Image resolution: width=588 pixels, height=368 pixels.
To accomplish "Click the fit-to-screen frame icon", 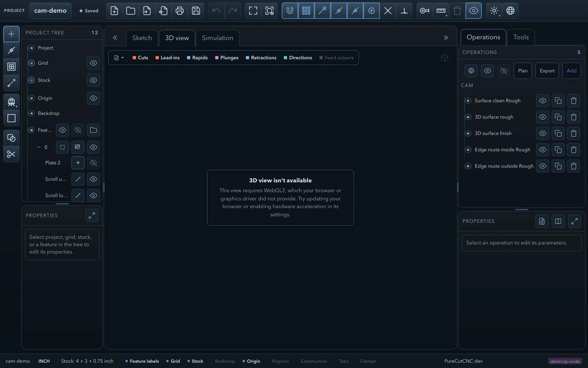I will point(253,11).
